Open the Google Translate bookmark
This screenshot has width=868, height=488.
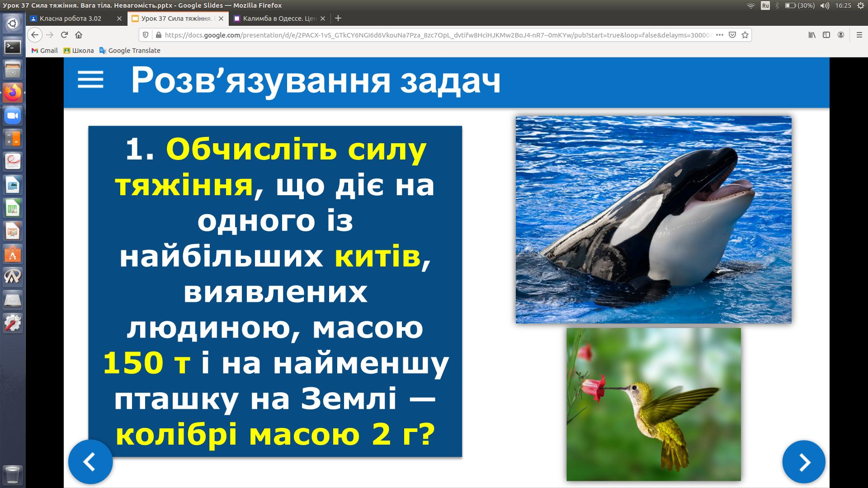click(130, 51)
